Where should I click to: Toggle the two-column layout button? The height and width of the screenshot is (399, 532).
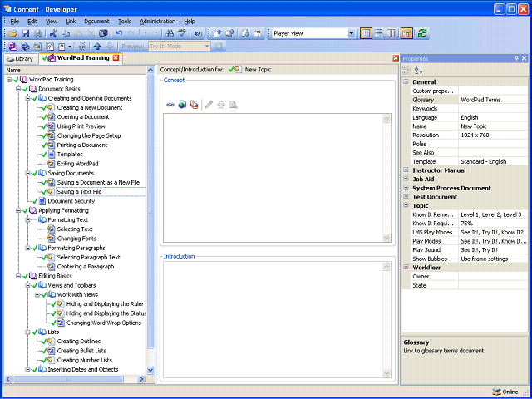(391, 33)
